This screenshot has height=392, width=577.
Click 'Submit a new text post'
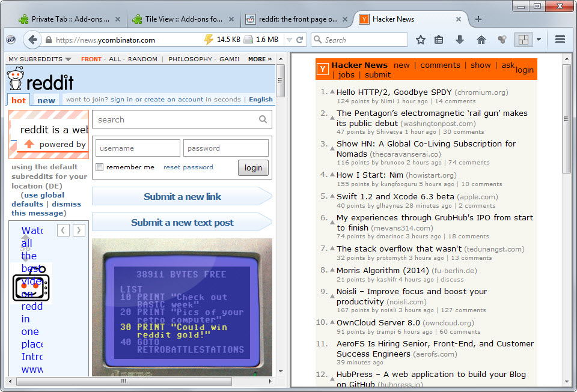[x=182, y=222]
